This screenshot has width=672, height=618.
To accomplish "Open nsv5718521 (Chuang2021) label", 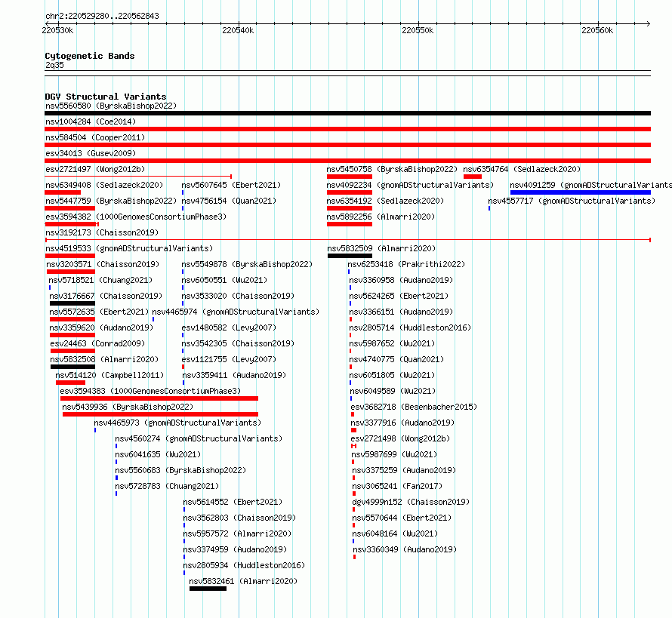I will [x=100, y=280].
